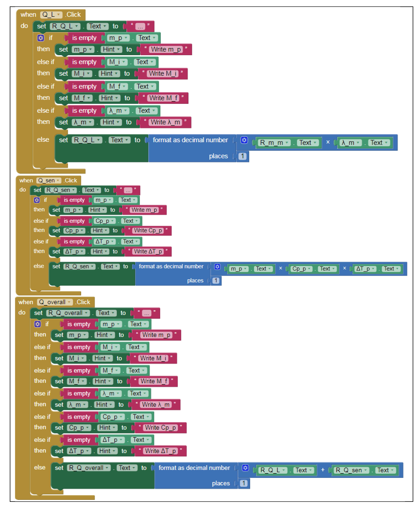Click gear on R_m_m multiplication block
The image size is (420, 508).
[x=244, y=140]
